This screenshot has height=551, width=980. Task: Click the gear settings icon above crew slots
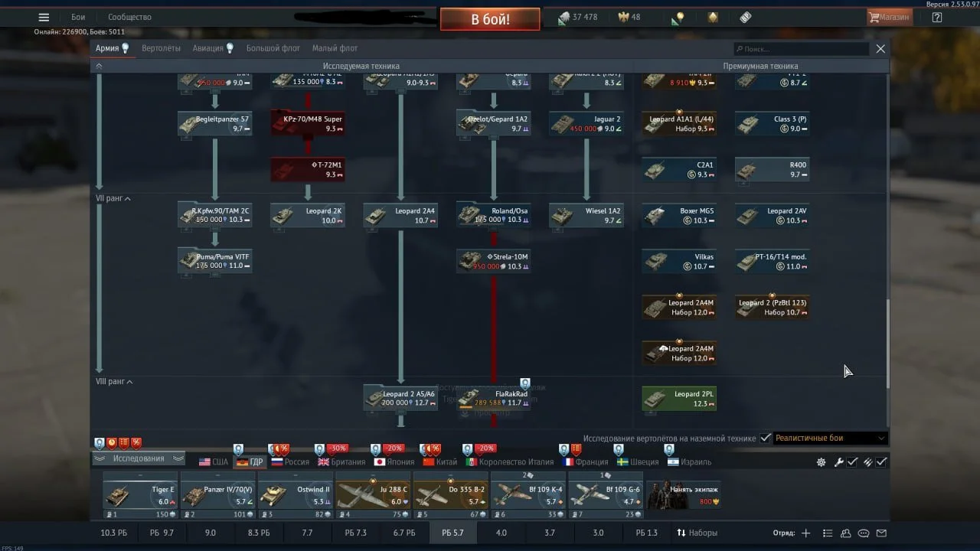point(822,462)
